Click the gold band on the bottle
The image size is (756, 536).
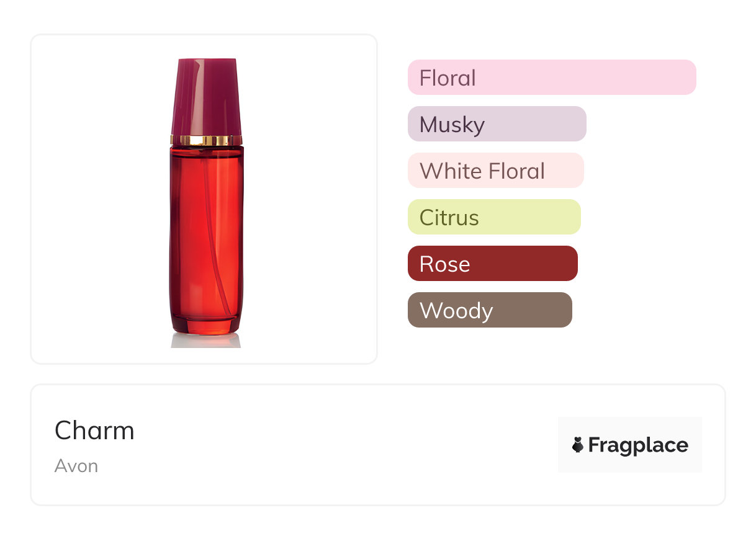(x=207, y=140)
